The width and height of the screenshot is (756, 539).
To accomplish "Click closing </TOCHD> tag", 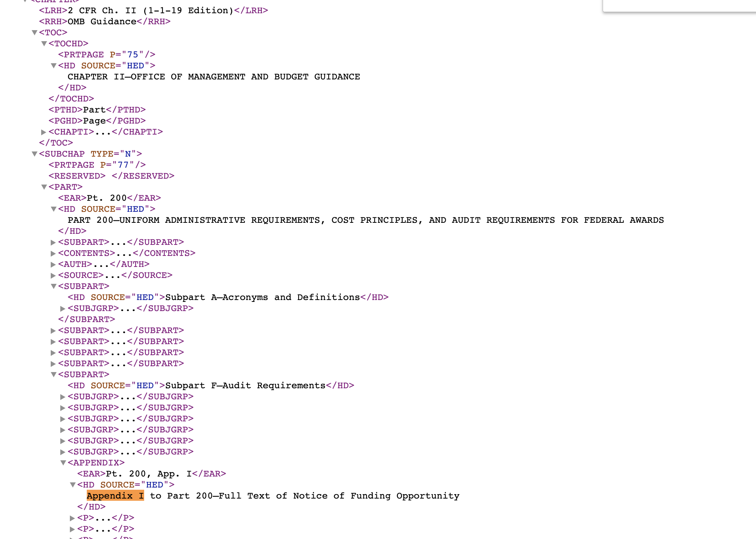I will point(71,99).
